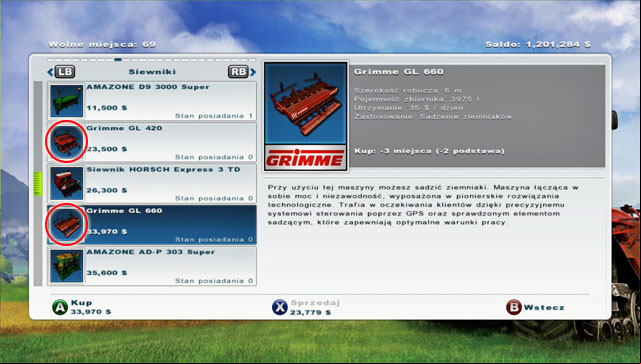Click the Saldo balance text
The width and height of the screenshot is (641, 364).
pos(538,44)
